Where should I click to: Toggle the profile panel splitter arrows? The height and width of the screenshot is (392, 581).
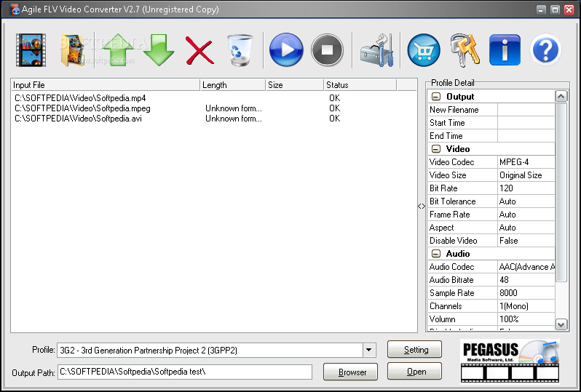pyautogui.click(x=422, y=206)
